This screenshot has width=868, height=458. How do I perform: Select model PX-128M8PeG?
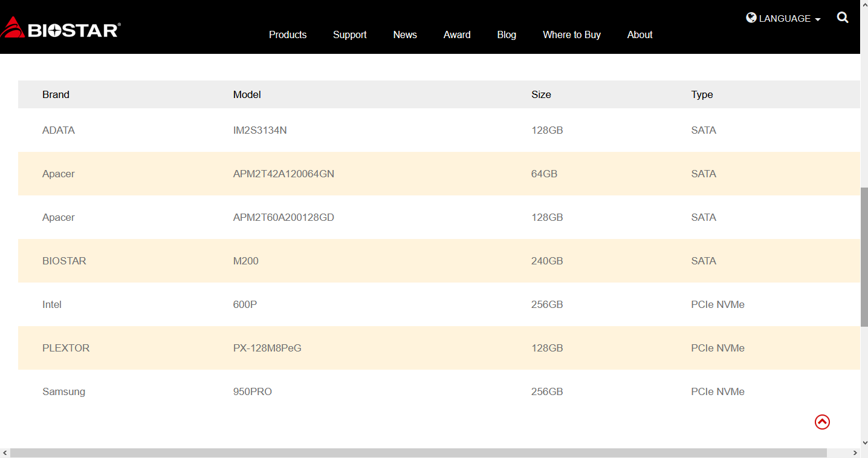tap(267, 348)
